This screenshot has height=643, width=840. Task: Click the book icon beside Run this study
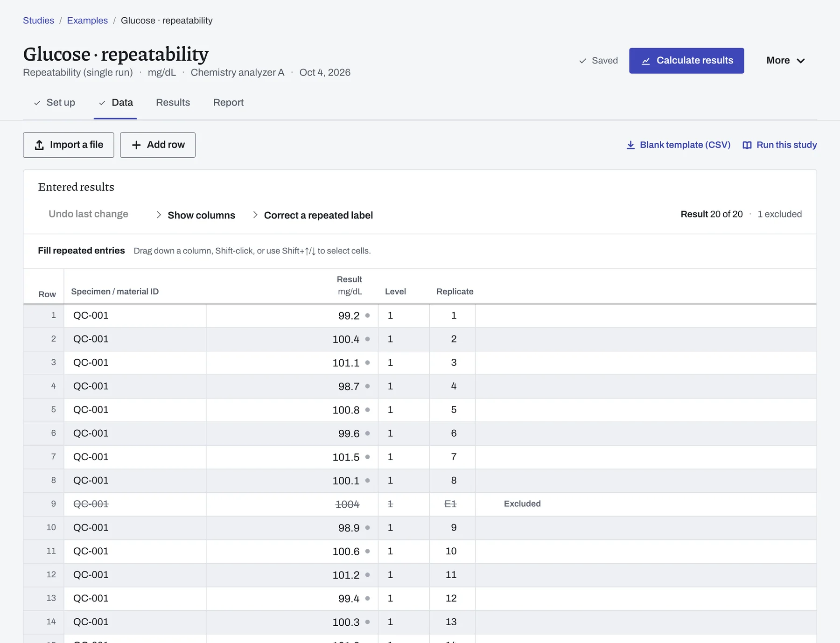click(x=747, y=145)
